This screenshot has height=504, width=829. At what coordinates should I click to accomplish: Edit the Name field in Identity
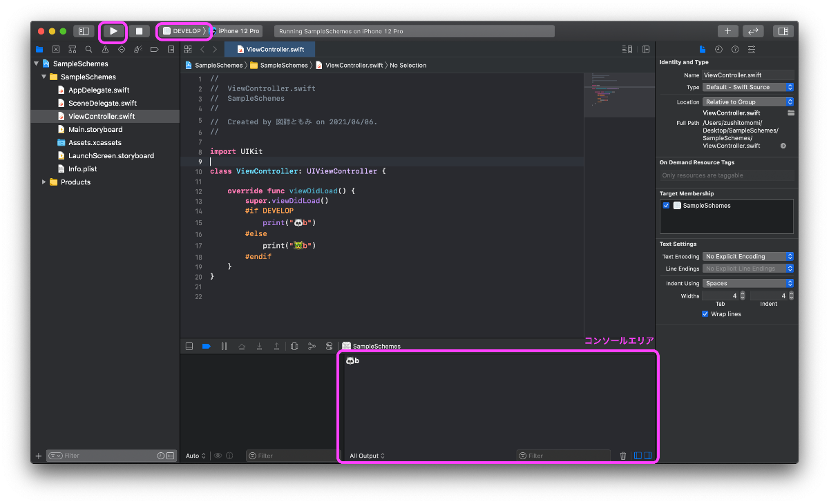point(748,75)
